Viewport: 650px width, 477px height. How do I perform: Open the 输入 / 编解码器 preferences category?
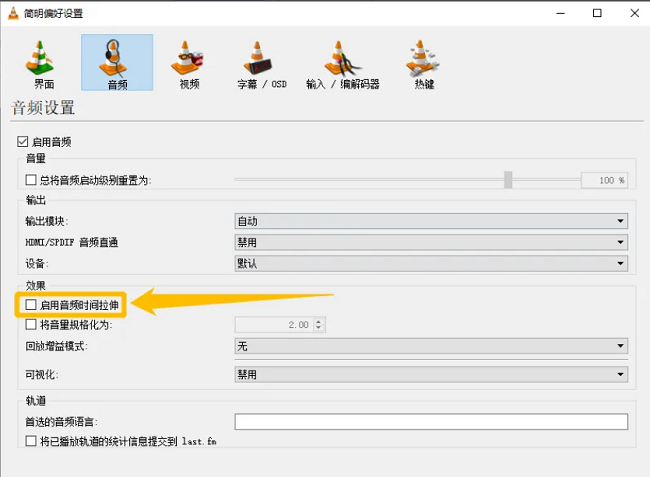(x=343, y=63)
